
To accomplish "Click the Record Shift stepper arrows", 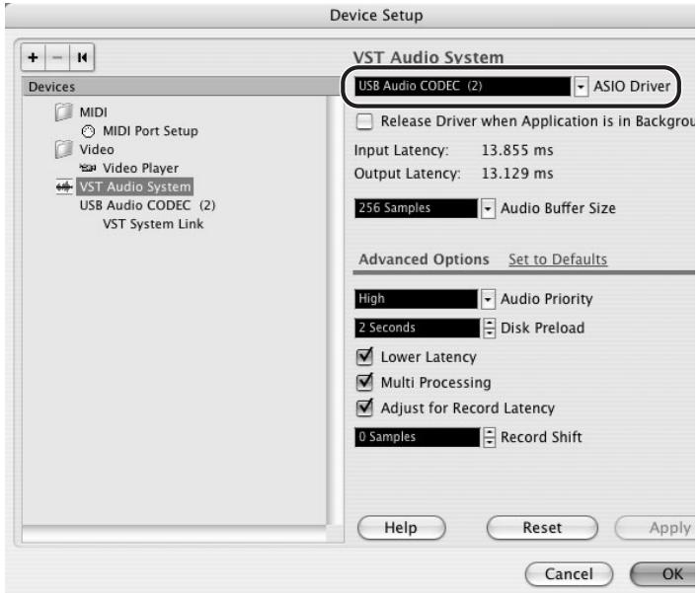I will tap(490, 437).
